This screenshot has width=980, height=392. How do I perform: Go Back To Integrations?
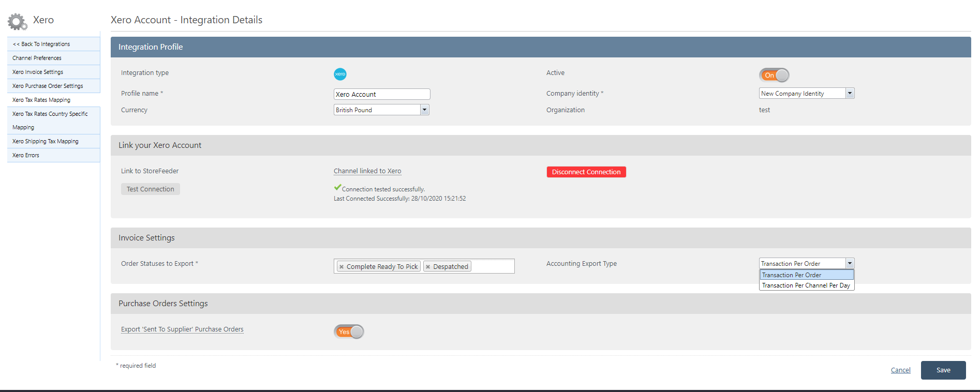53,44
